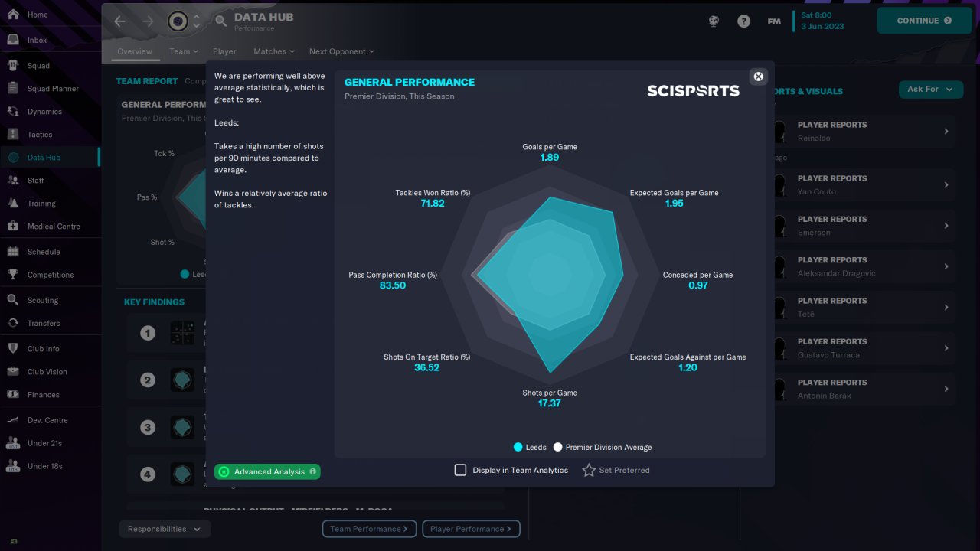The width and height of the screenshot is (980, 551).
Task: Open Player Performance button
Action: (471, 529)
